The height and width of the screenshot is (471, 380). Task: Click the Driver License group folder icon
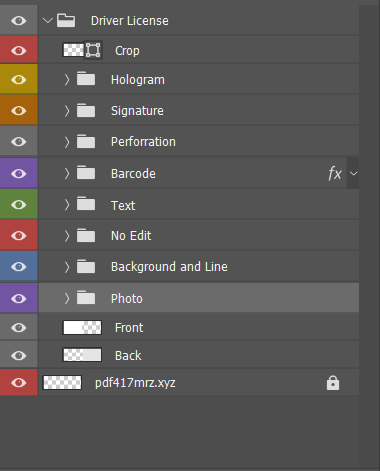tap(66, 20)
